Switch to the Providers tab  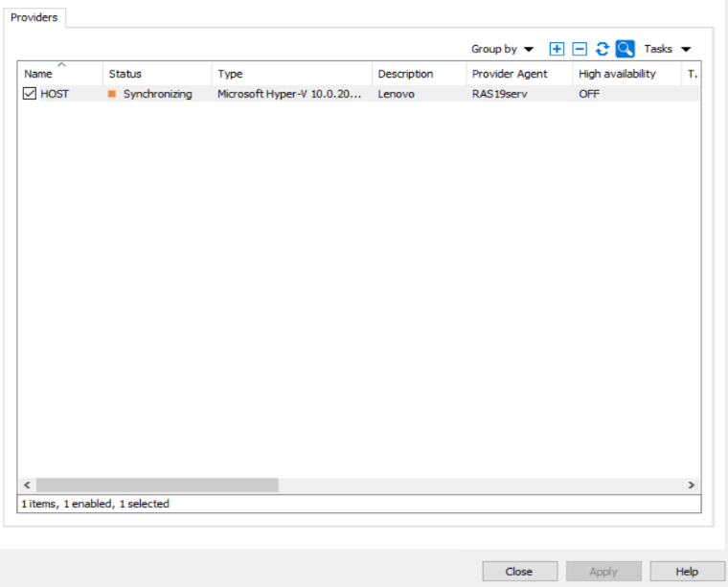(x=34, y=17)
